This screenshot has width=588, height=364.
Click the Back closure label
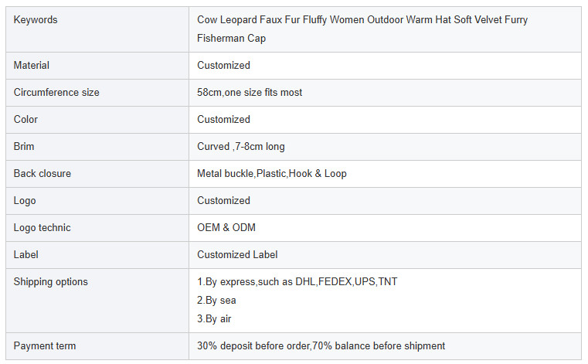(42, 174)
